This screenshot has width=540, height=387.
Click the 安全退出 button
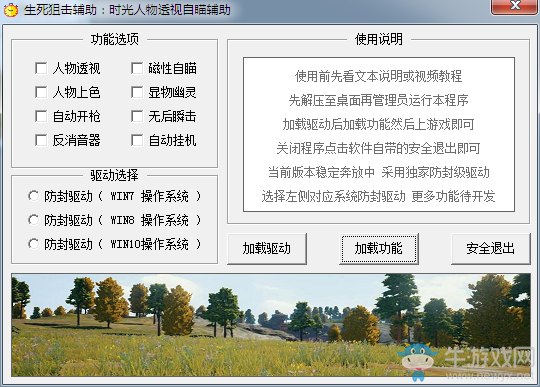tap(491, 249)
